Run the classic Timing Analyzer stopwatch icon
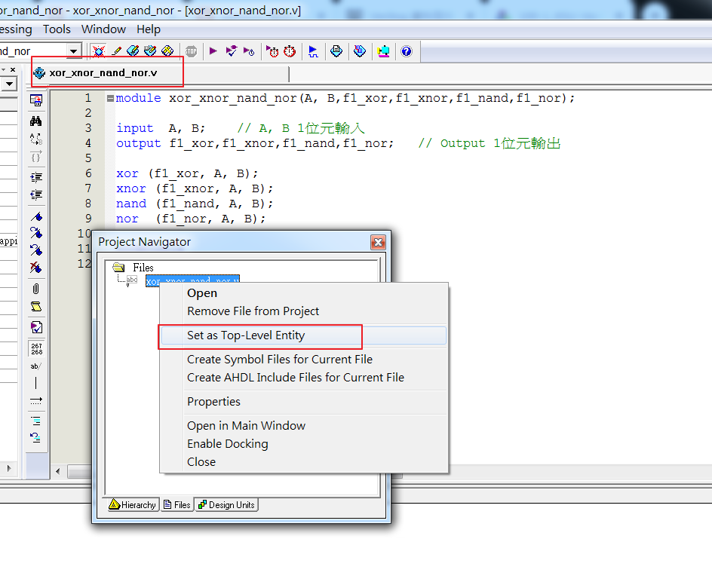This screenshot has width=712, height=588. (290, 51)
